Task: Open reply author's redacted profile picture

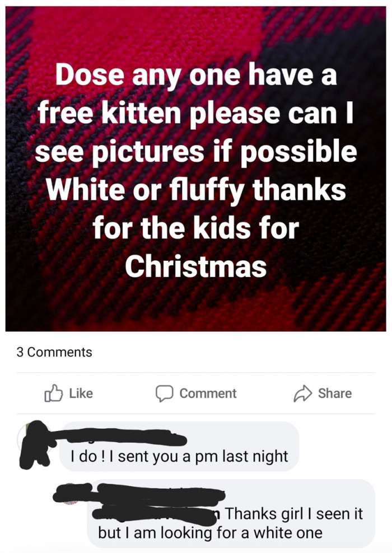Action: tap(71, 493)
